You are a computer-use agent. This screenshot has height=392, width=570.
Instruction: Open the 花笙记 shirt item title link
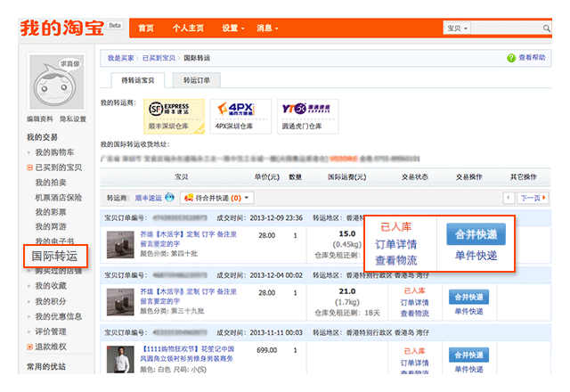[188, 354]
